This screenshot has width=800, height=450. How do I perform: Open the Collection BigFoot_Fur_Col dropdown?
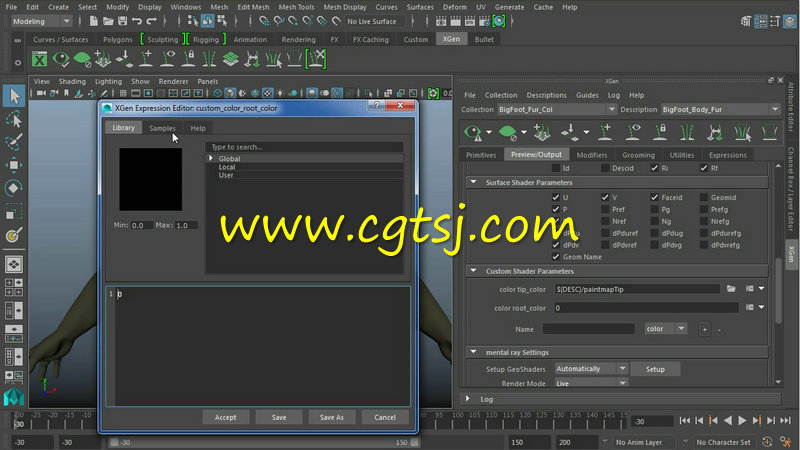pos(556,109)
